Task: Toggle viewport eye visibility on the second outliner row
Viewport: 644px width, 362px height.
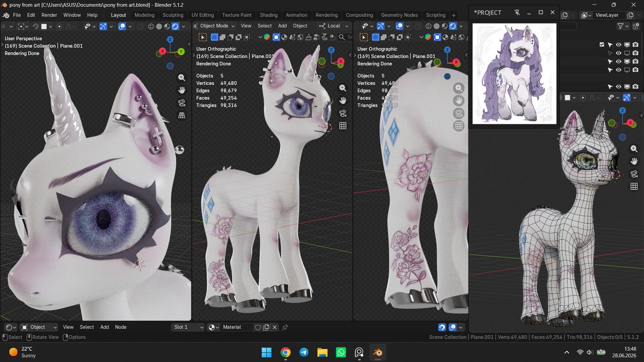Action: (618, 53)
